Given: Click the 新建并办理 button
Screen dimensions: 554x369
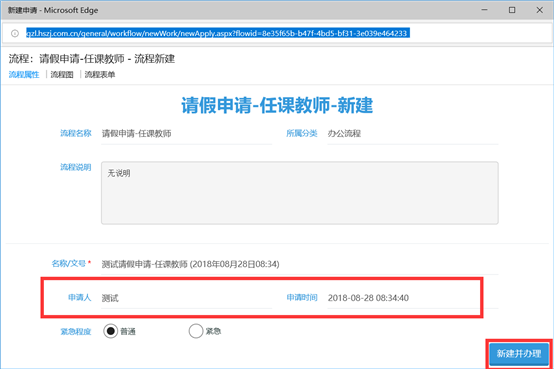Looking at the screenshot, I should (519, 353).
